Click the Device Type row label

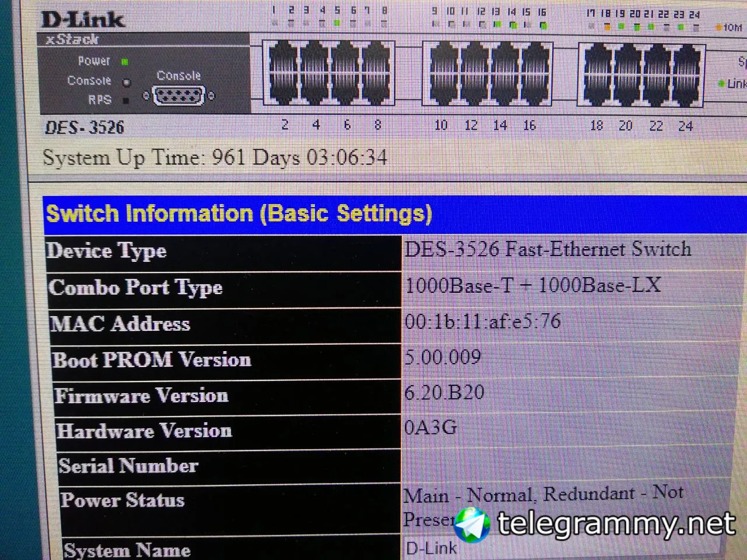click(107, 251)
